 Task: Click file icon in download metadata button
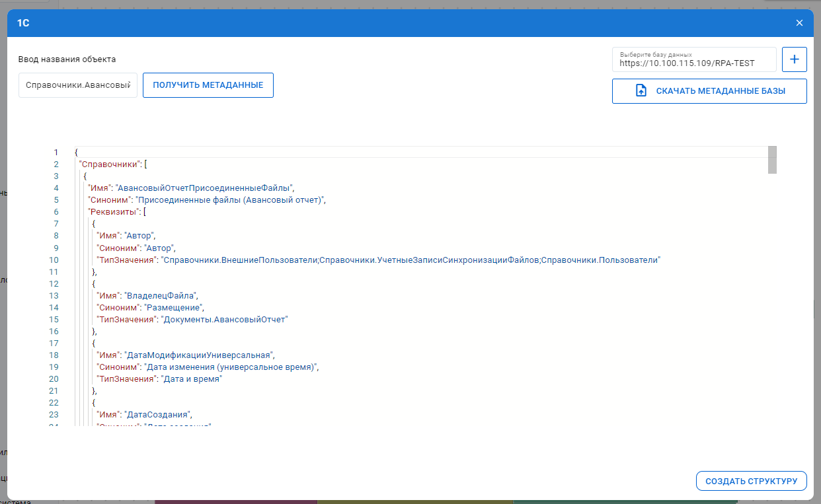641,91
